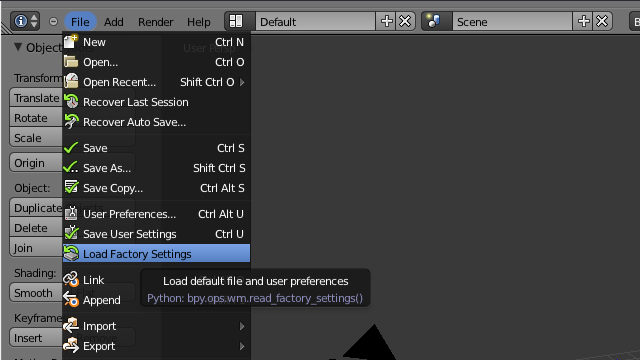This screenshot has height=360, width=640.
Task: Add a new screen layout with plus
Action: pos(386,21)
